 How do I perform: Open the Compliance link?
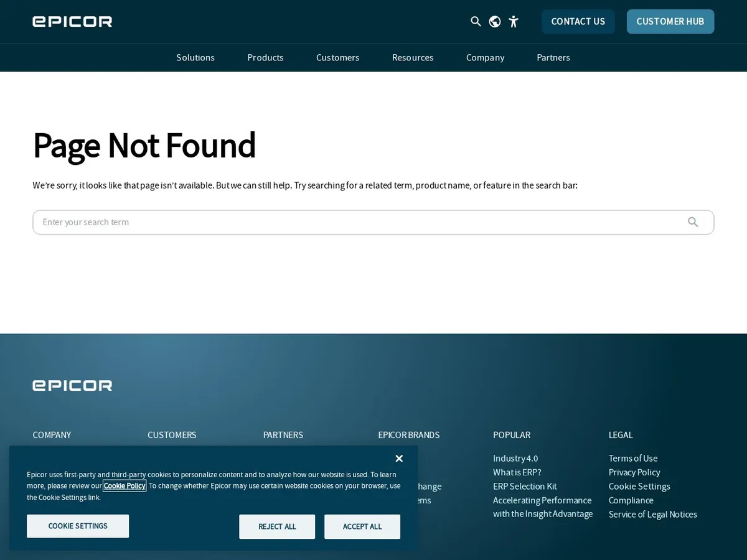pyautogui.click(x=631, y=500)
